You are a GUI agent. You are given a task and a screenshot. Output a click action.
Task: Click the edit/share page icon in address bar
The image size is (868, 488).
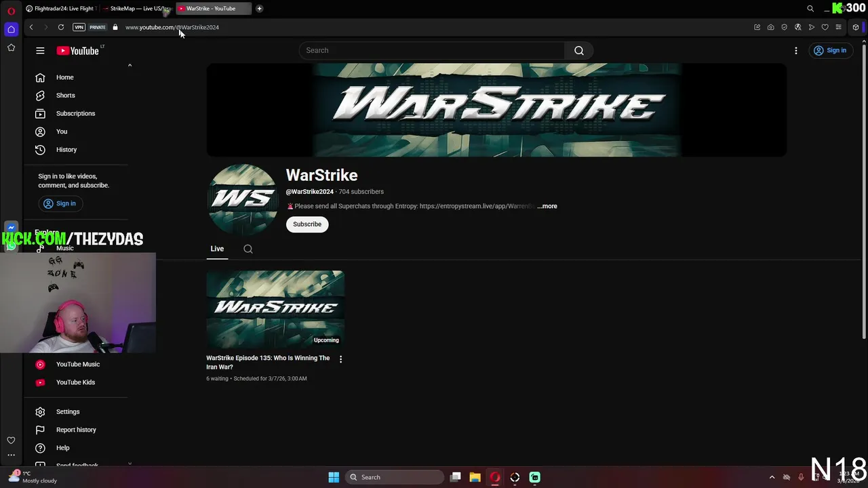click(x=757, y=27)
